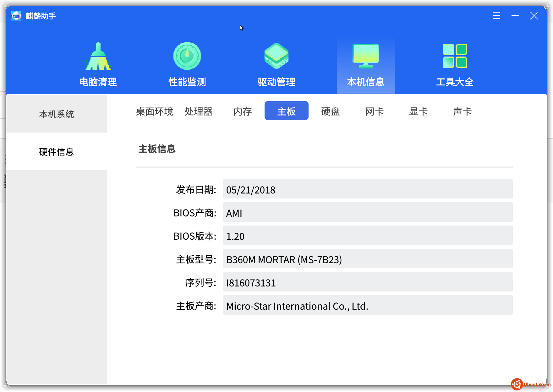This screenshot has height=392, width=553.
Task: Switch to the 桌面环境 tab
Action: pos(155,111)
